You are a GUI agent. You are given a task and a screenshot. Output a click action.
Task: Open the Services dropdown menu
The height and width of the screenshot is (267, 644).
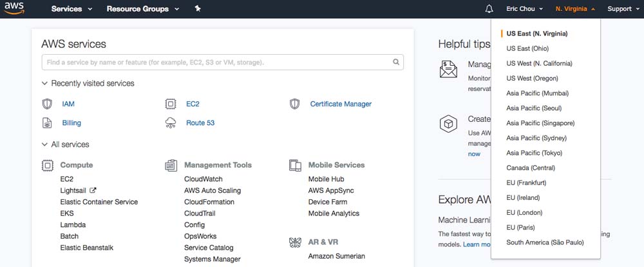click(x=71, y=9)
